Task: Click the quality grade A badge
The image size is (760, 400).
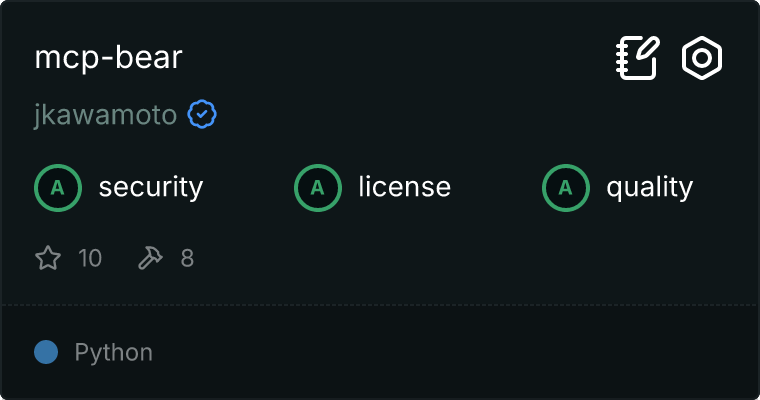Action: tap(566, 188)
